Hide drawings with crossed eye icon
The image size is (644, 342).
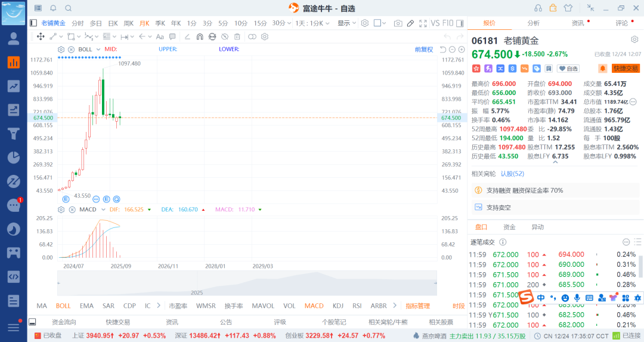coord(225,36)
